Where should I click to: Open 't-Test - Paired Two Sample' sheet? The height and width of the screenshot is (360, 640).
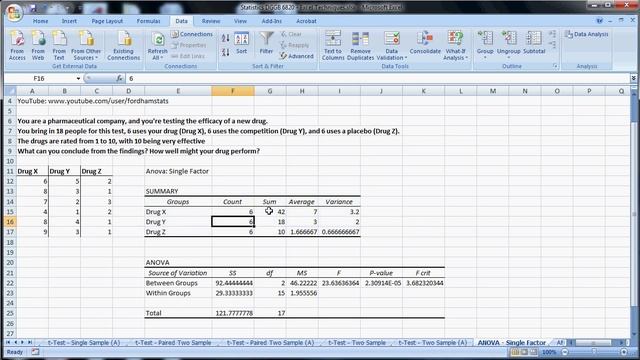(173, 342)
